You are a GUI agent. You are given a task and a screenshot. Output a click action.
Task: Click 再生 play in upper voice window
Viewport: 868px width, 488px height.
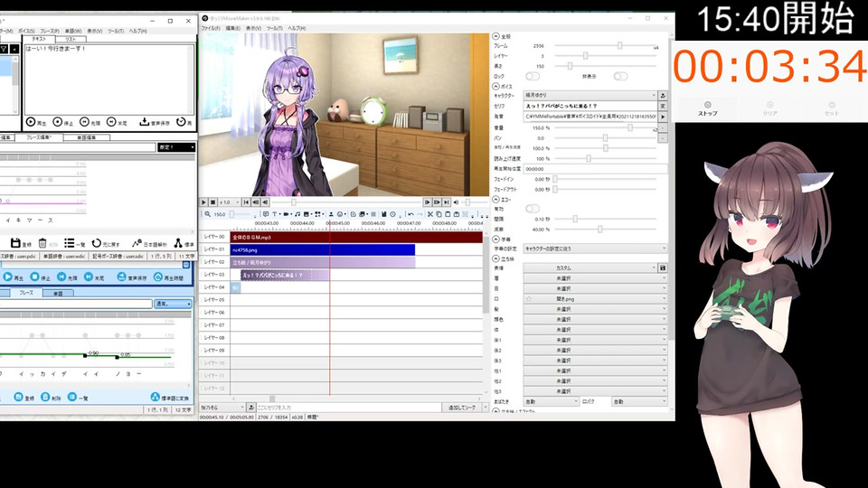coord(36,122)
